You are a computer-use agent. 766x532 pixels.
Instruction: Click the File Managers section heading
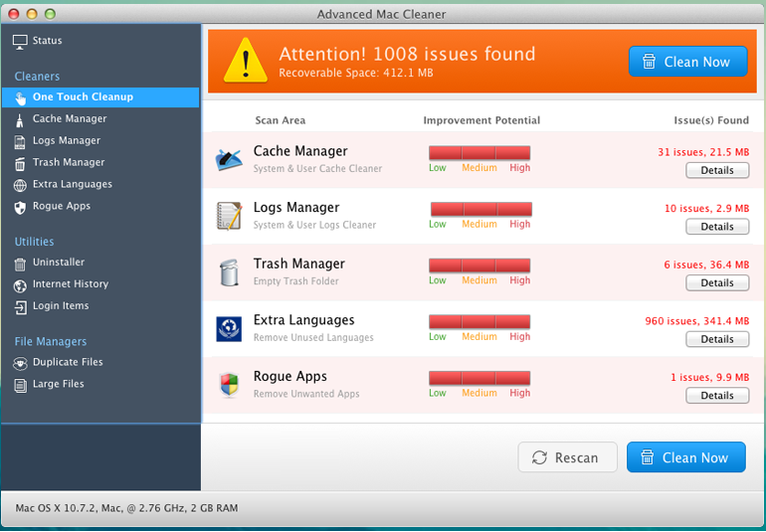click(x=51, y=341)
